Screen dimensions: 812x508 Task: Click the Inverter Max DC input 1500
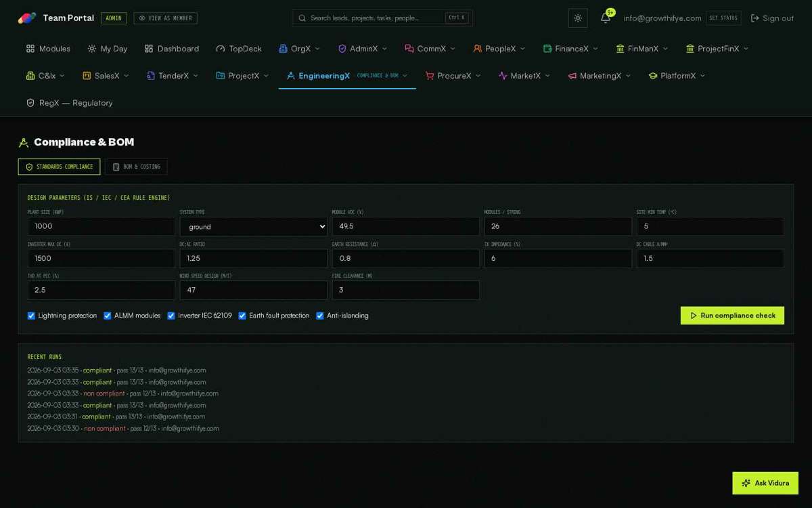101,258
